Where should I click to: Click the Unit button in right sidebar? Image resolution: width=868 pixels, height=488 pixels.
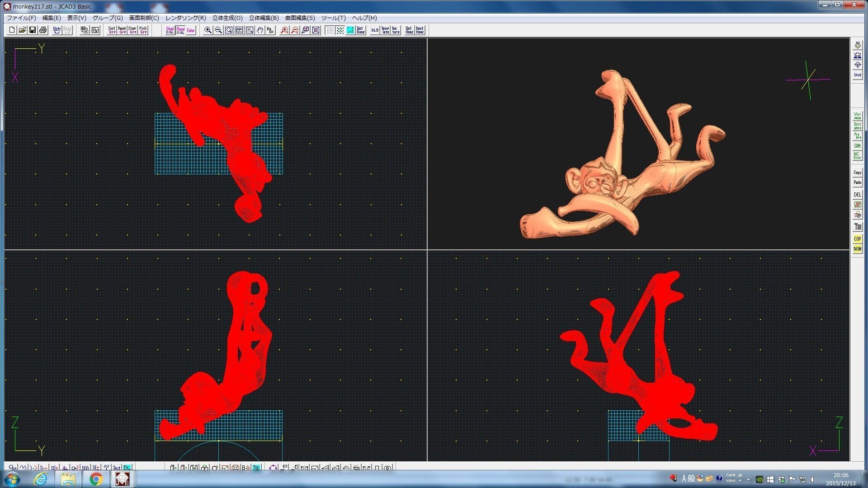point(858,75)
